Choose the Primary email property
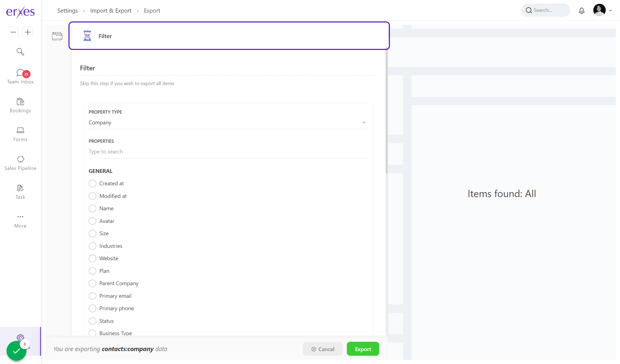The width and height of the screenshot is (620, 364). (93, 296)
